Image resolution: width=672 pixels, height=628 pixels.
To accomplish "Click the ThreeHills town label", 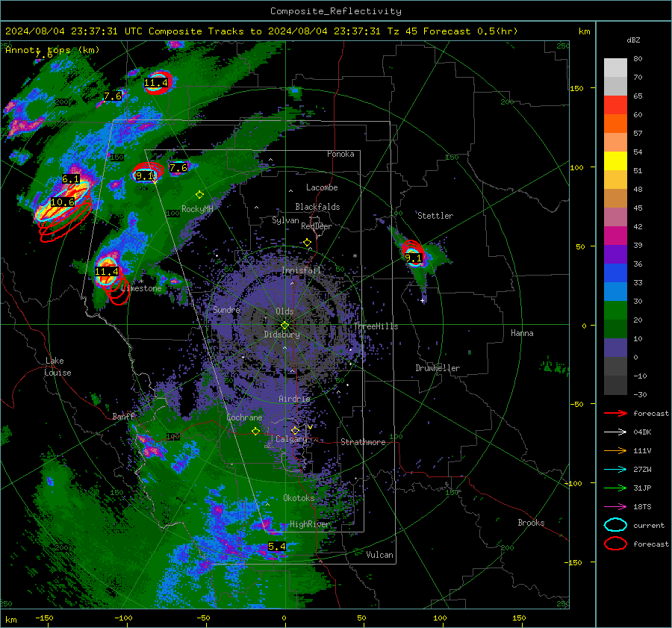I will pyautogui.click(x=376, y=326).
